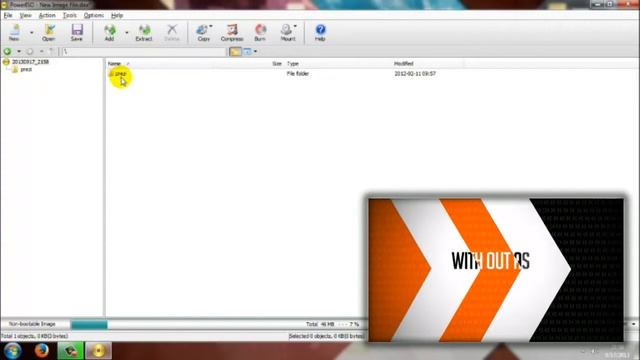The width and height of the screenshot is (640, 360).
Task: Open the File menu
Action: pos(8,16)
